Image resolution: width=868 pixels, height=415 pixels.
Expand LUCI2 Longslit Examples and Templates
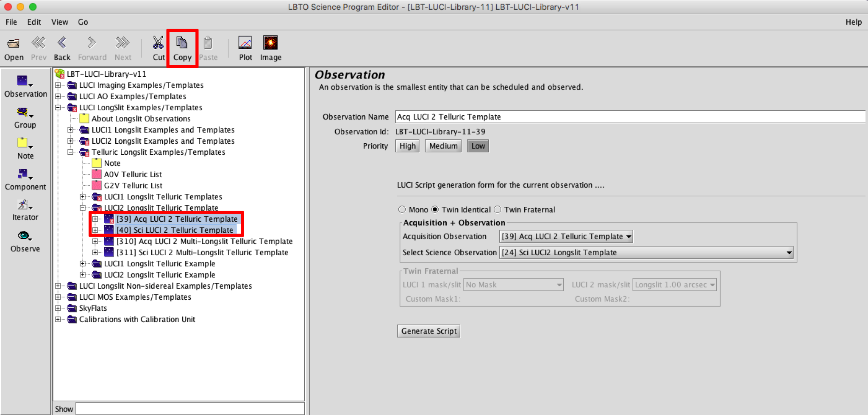pyautogui.click(x=70, y=141)
